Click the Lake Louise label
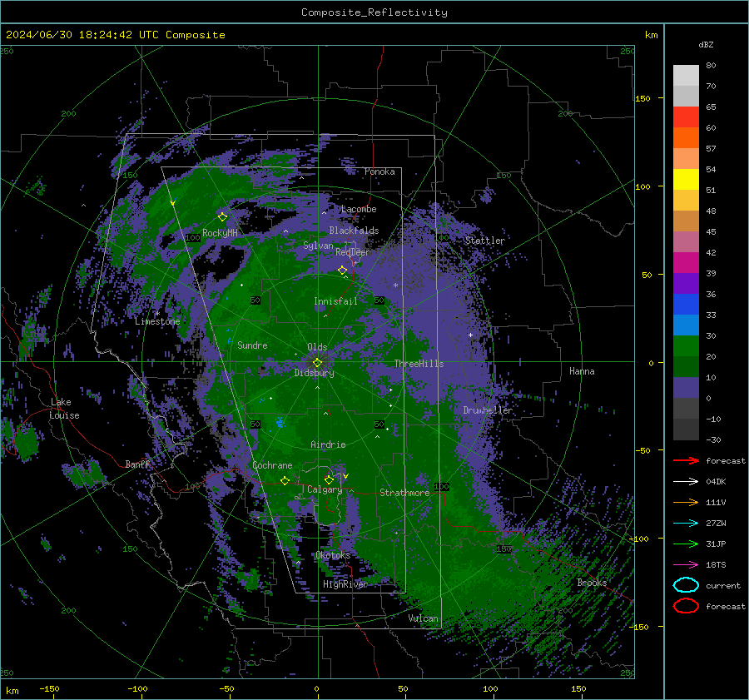749x700 pixels. point(64,409)
